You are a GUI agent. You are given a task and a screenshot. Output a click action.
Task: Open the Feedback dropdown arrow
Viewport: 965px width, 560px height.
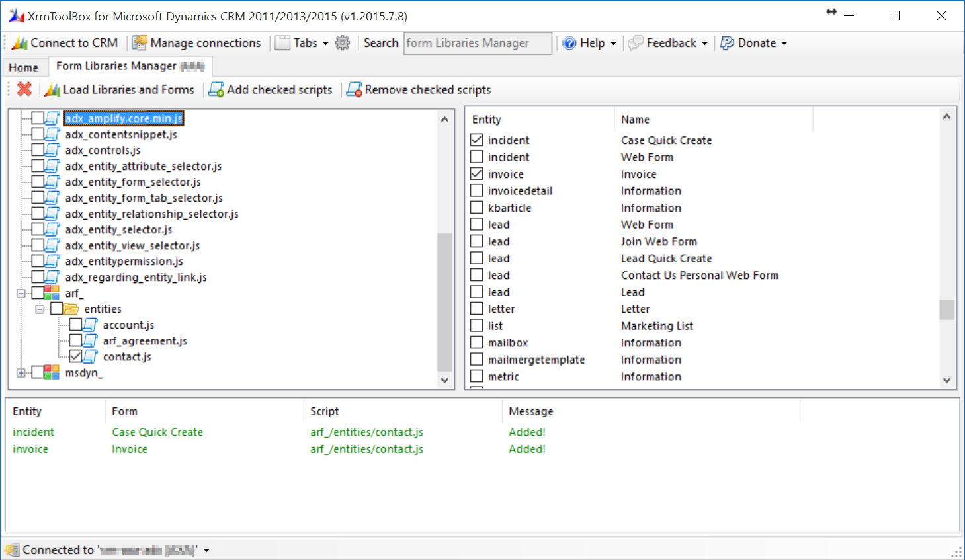point(704,44)
